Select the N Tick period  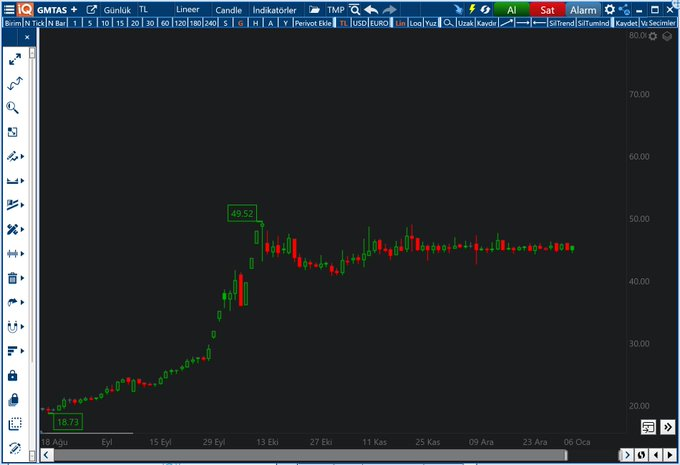[x=35, y=23]
